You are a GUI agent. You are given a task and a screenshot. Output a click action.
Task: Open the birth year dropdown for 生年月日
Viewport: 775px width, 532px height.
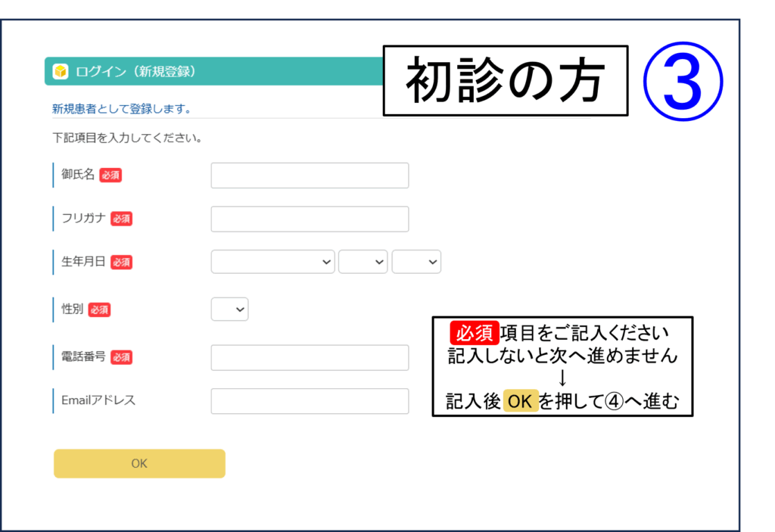(273, 262)
